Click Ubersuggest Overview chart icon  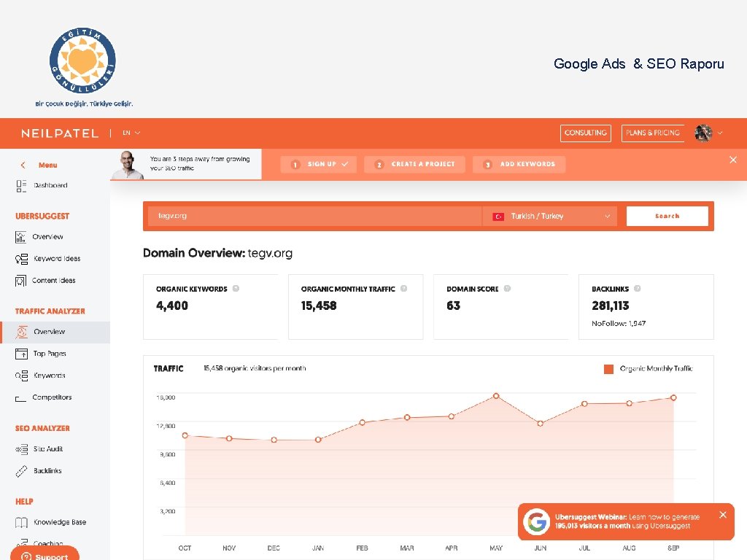click(20, 237)
